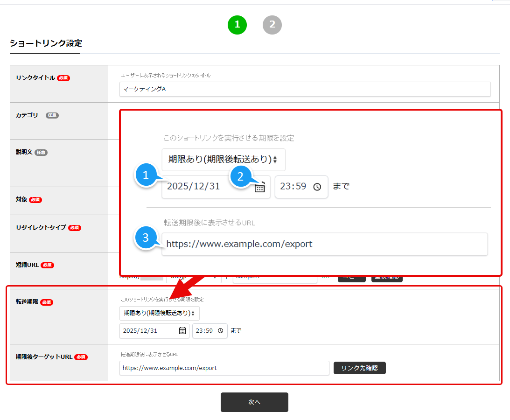Click the blue number 3 badge

point(146,238)
